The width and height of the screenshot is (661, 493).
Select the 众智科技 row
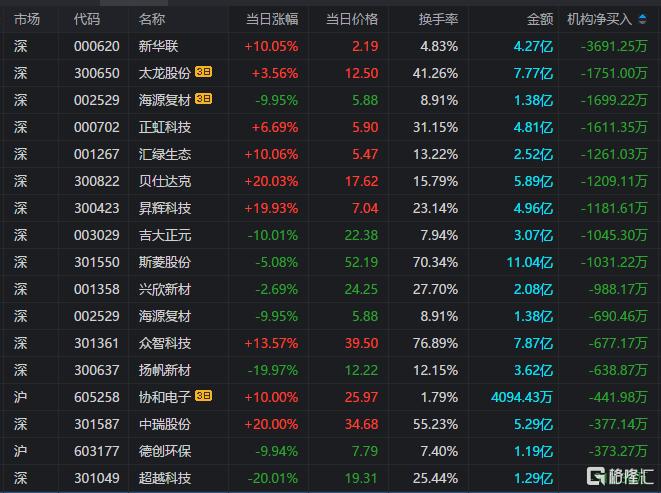[330, 343]
